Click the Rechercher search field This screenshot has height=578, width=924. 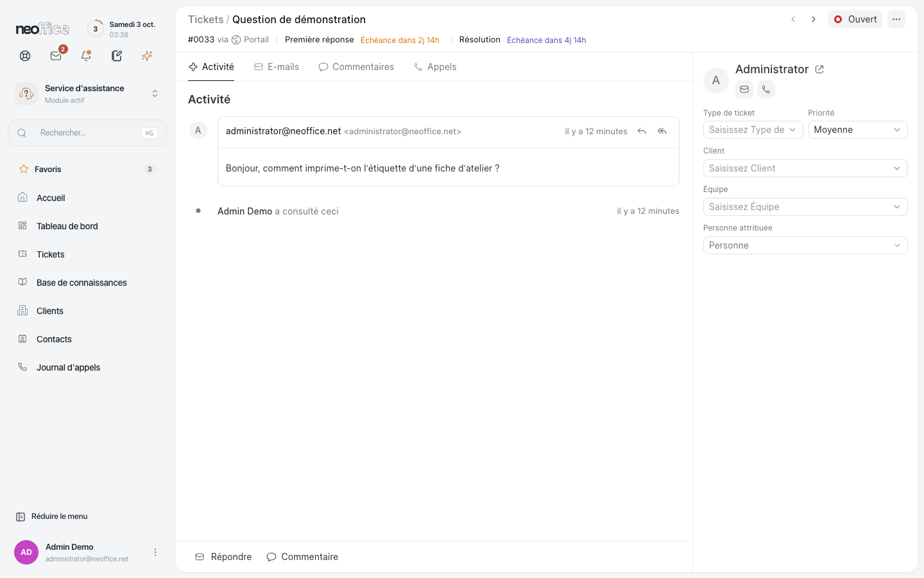pos(87,133)
